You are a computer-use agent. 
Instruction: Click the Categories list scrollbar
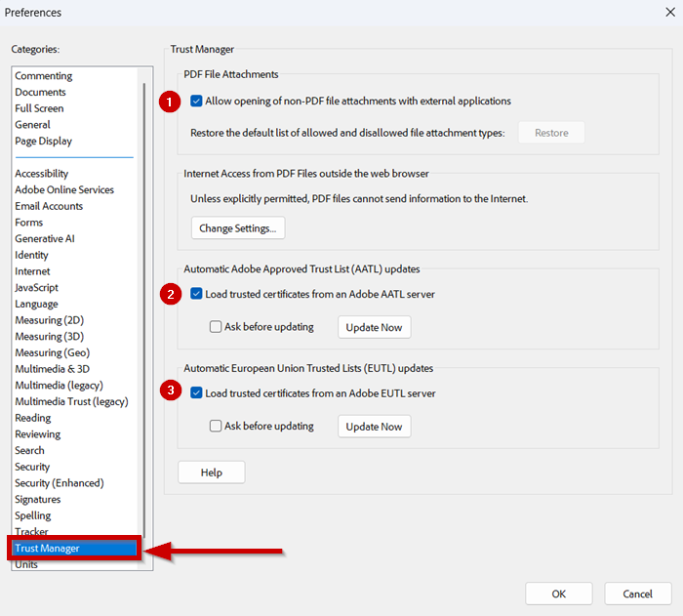click(x=145, y=293)
